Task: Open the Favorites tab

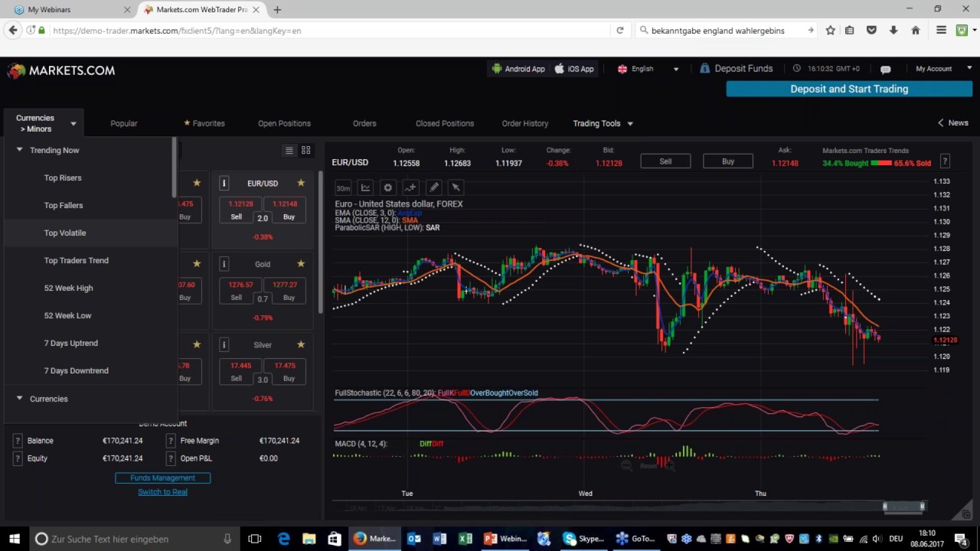Action: point(204,123)
